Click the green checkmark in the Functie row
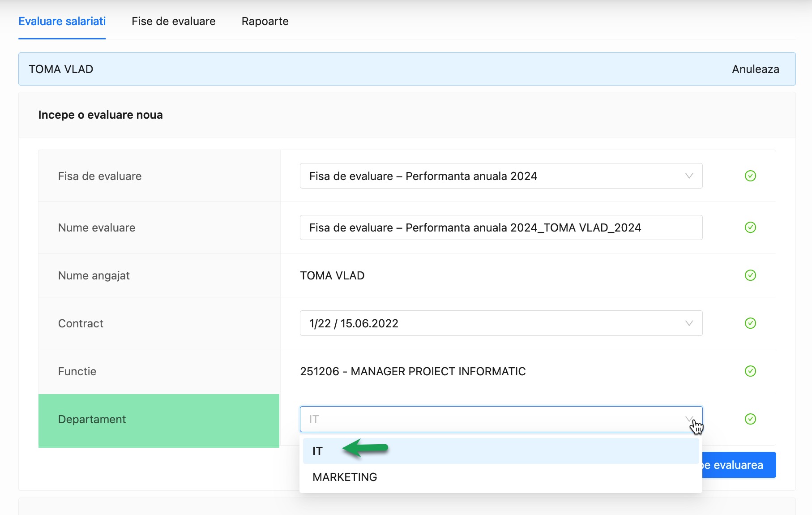812x515 pixels. [750, 371]
